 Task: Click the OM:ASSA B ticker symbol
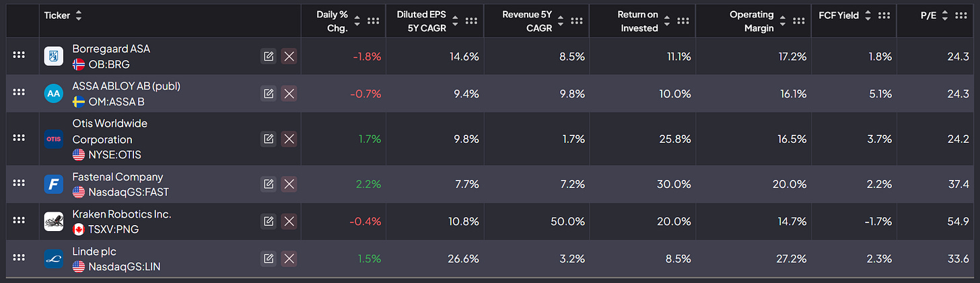(x=116, y=102)
